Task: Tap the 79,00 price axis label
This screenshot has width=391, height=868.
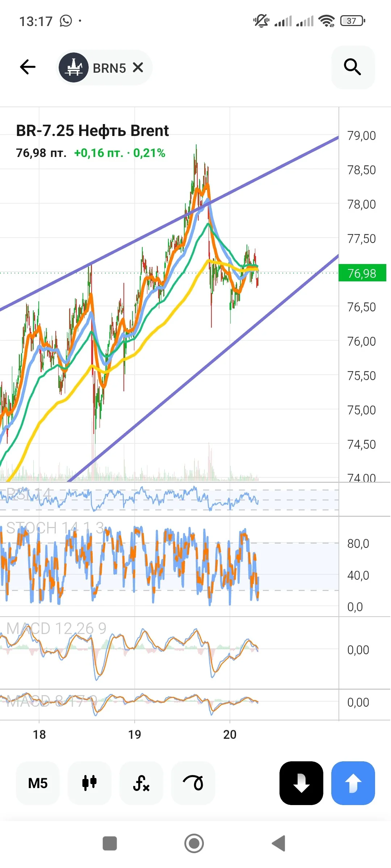Action: point(362,136)
